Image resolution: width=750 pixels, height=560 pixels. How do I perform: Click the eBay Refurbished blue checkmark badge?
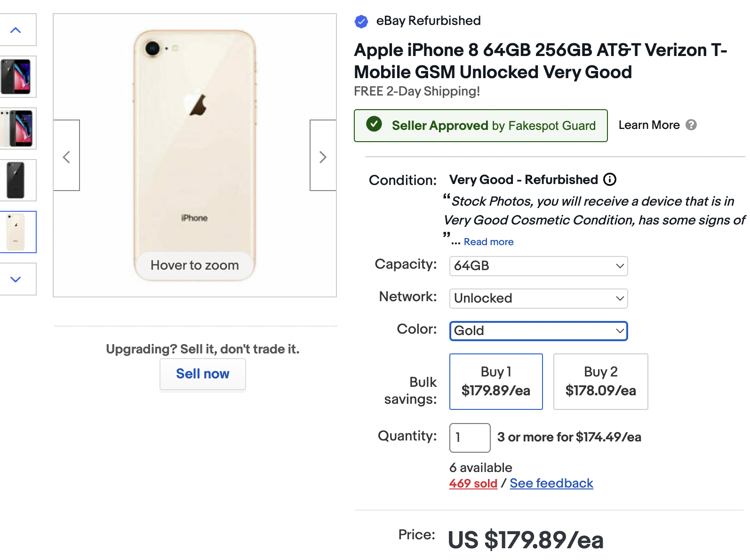click(x=361, y=21)
